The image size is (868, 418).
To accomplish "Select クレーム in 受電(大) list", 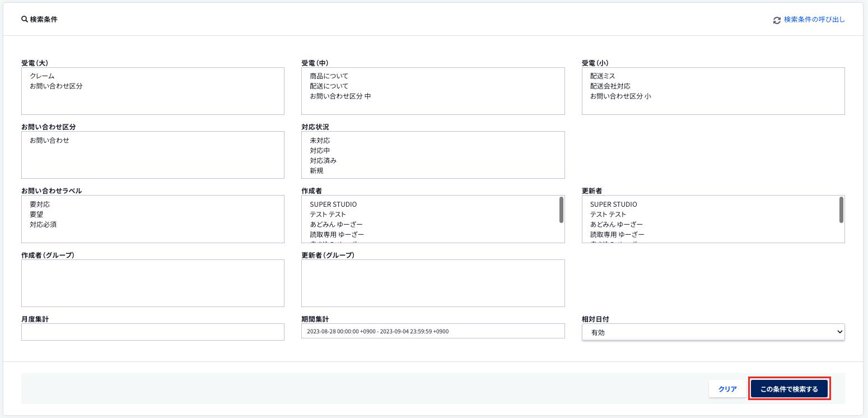I will coord(42,76).
